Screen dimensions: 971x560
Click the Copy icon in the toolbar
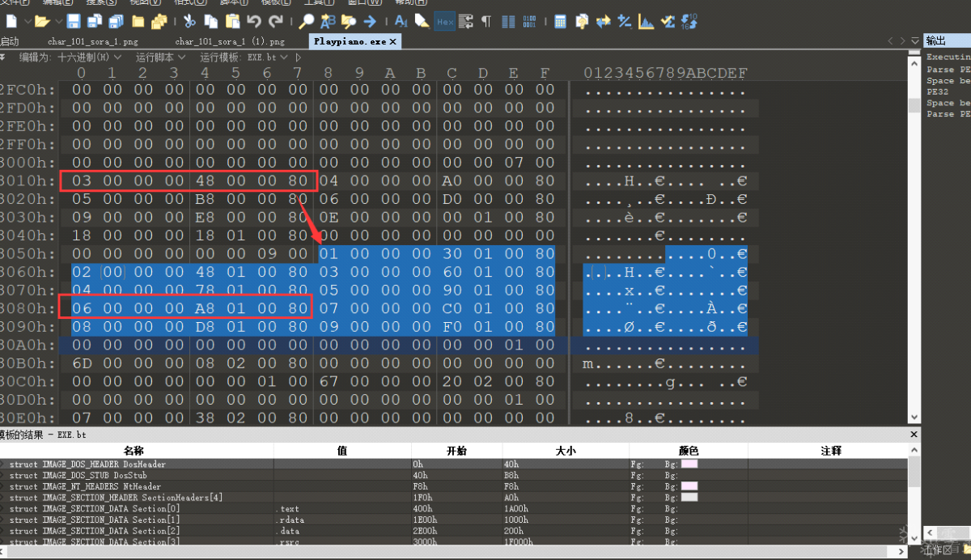[211, 21]
